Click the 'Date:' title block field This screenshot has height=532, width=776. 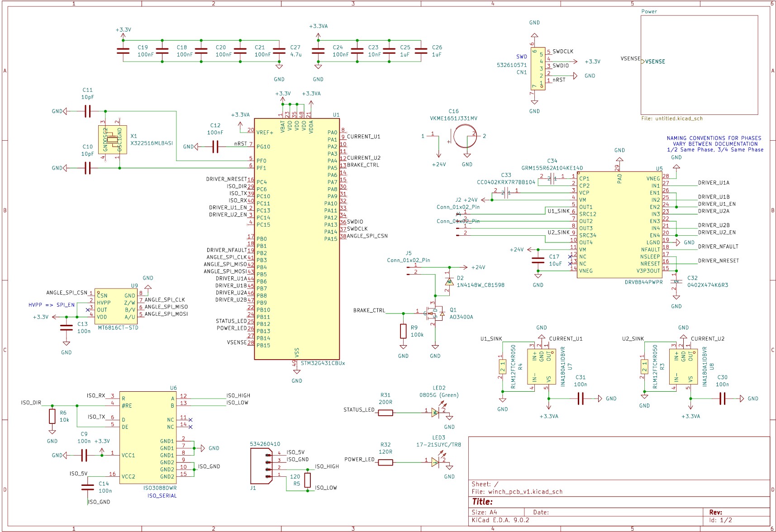point(541,512)
